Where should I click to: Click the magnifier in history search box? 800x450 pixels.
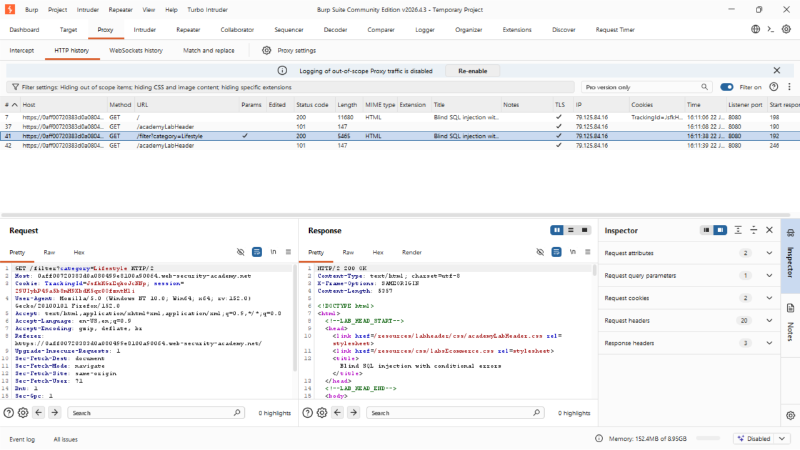click(x=704, y=87)
